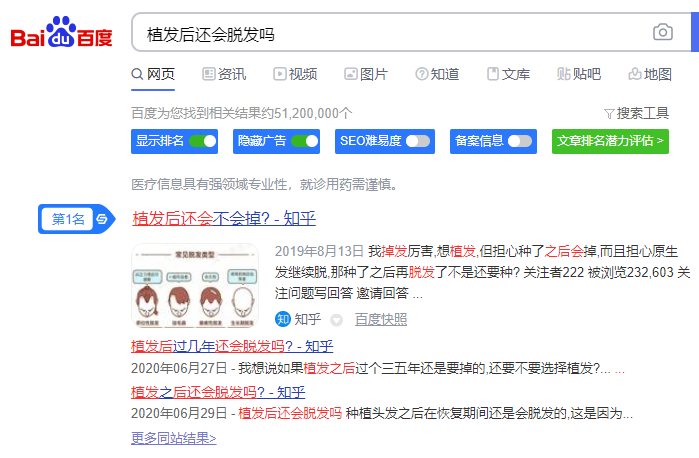Open 搜索工具 filter
The image size is (699, 458).
tap(636, 113)
